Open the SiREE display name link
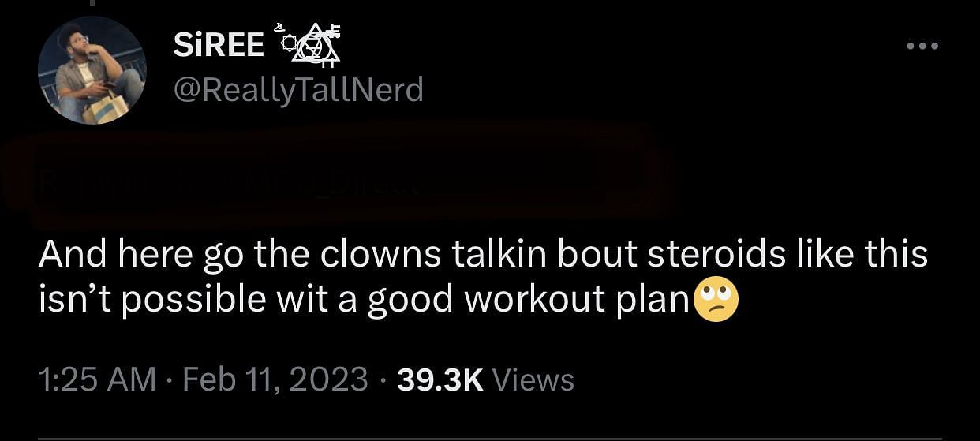Screen dimensions: 980x441 tap(219, 46)
